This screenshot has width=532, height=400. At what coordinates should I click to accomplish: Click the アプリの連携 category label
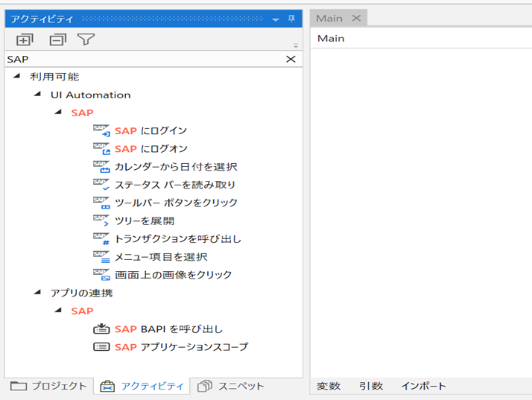tap(82, 293)
